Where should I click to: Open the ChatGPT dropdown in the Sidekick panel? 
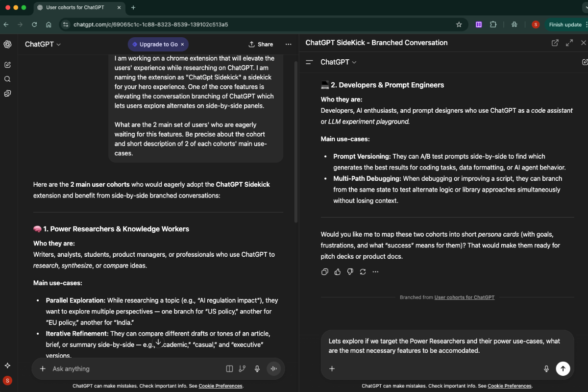pyautogui.click(x=338, y=62)
